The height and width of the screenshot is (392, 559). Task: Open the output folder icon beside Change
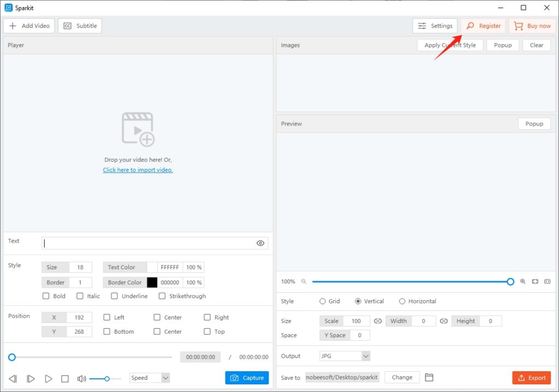point(429,377)
